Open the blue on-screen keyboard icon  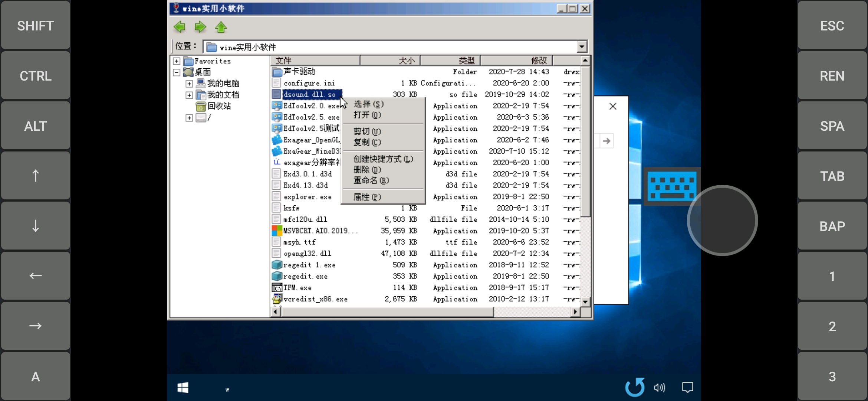coord(672,186)
